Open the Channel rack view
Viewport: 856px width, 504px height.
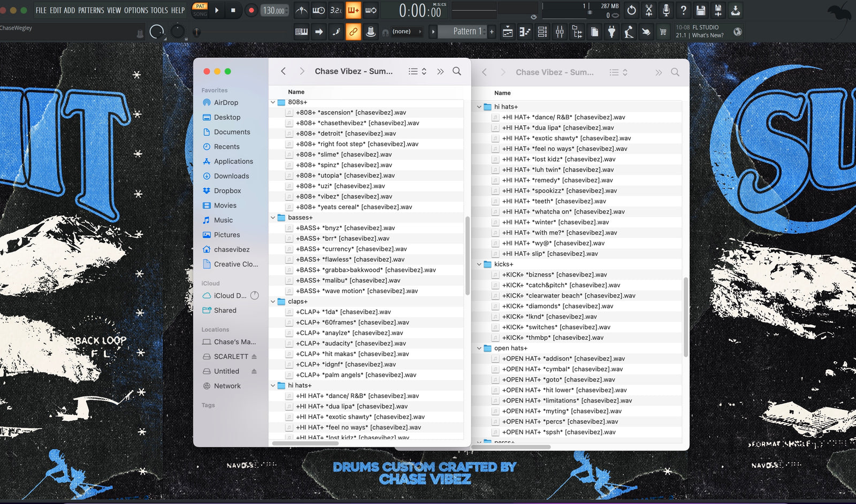[542, 32]
